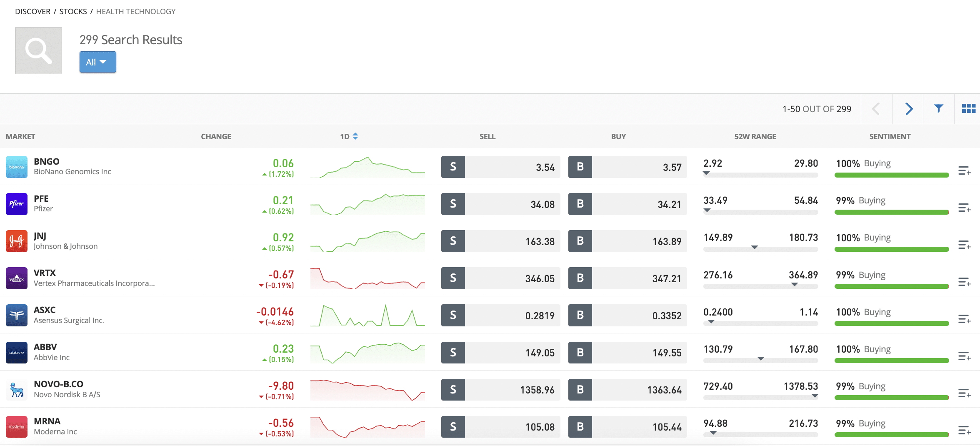Buy ABBV at 149.55
The image size is (980, 446).
tap(627, 353)
